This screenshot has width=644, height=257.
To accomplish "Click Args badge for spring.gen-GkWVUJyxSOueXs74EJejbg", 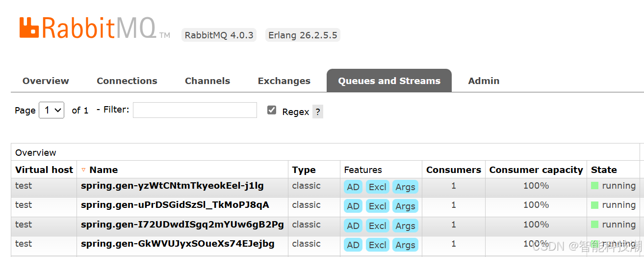I will 405,245.
